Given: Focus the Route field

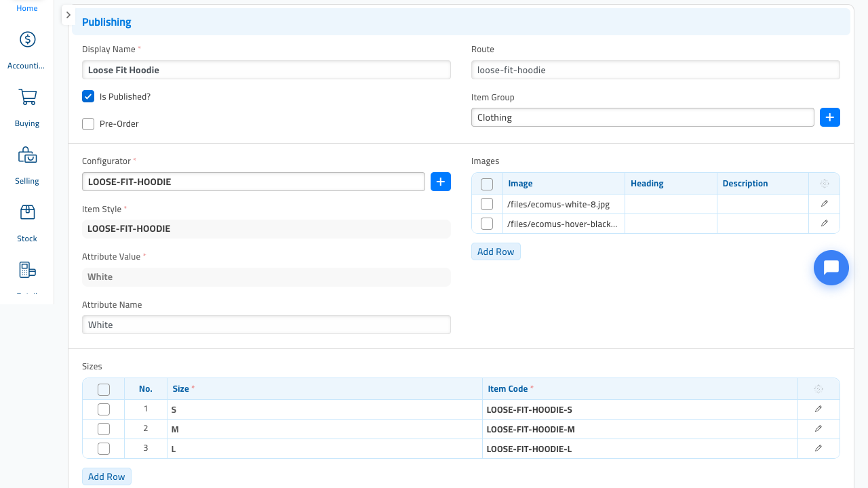Looking at the screenshot, I should click(656, 70).
